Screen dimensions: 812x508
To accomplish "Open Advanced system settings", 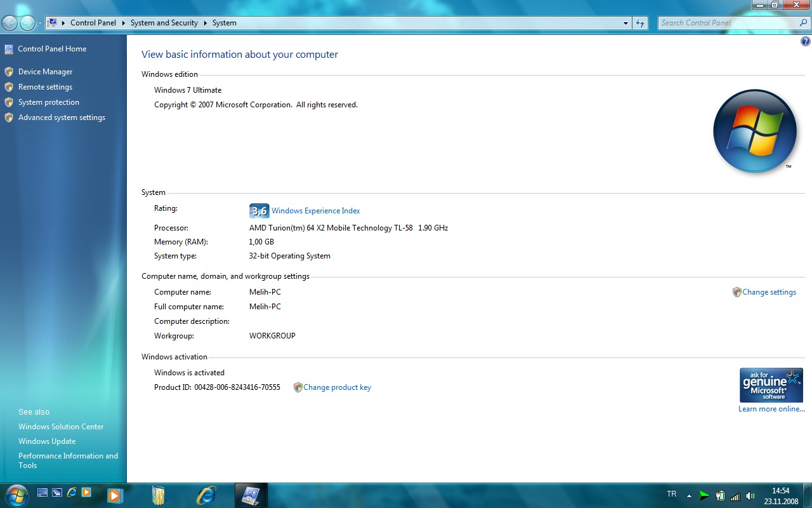I will pyautogui.click(x=62, y=117).
